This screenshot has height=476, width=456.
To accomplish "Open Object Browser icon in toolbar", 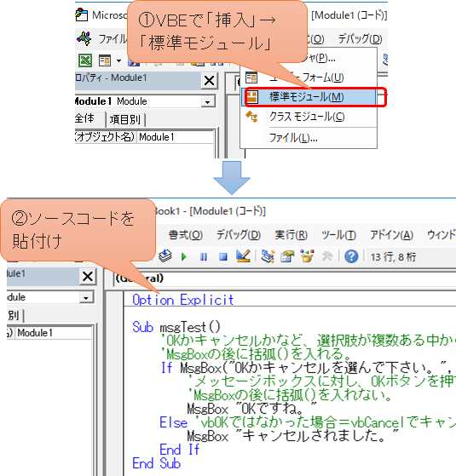I will [307, 256].
